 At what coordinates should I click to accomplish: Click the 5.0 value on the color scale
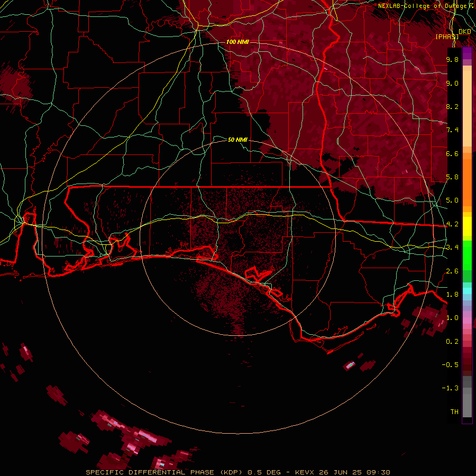coord(452,200)
